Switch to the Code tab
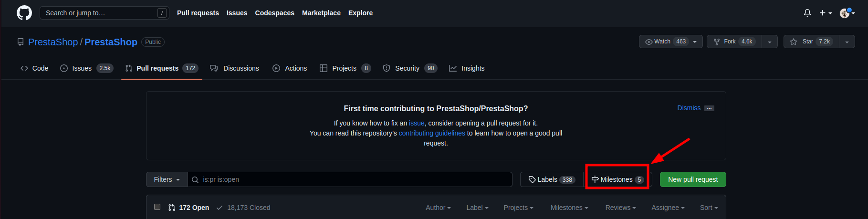The image size is (868, 219). [x=34, y=68]
